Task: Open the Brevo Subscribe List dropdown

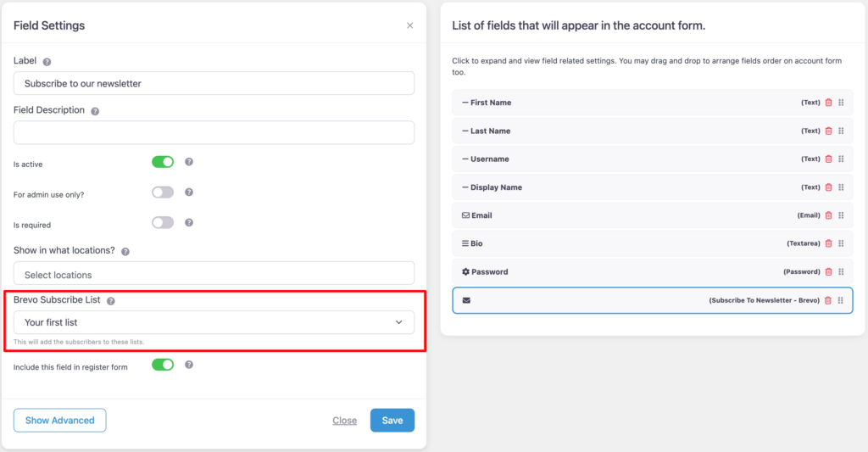Action: click(214, 322)
